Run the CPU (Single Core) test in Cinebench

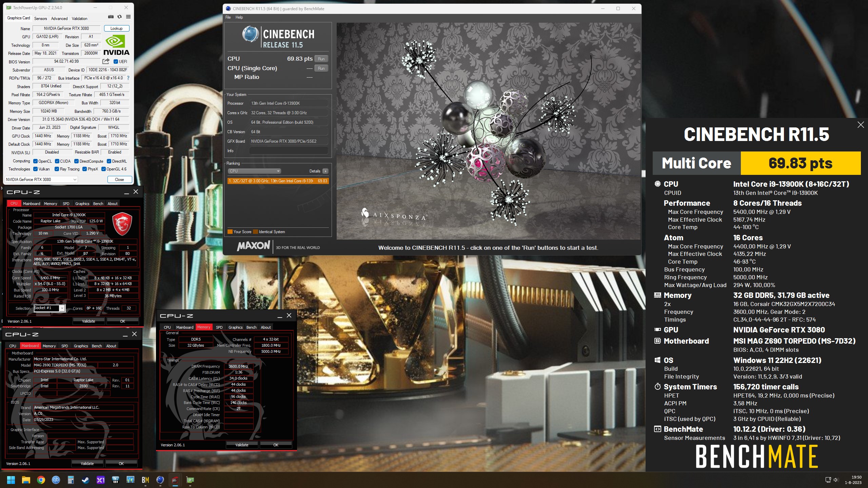321,68
